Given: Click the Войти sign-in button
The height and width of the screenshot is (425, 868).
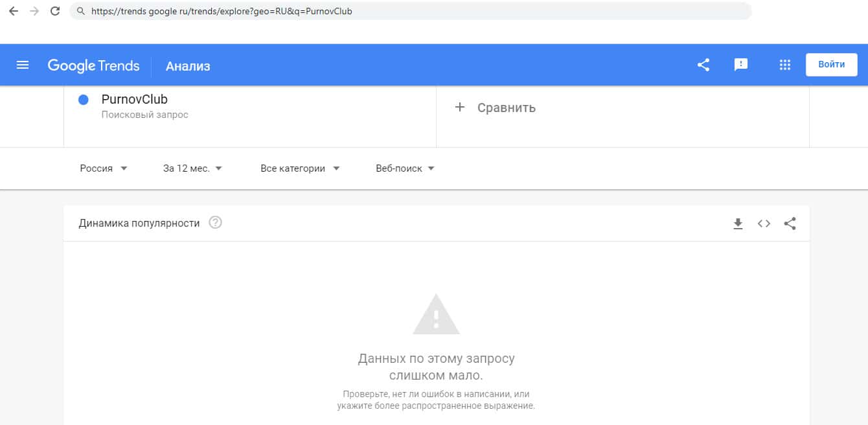Looking at the screenshot, I should [831, 65].
